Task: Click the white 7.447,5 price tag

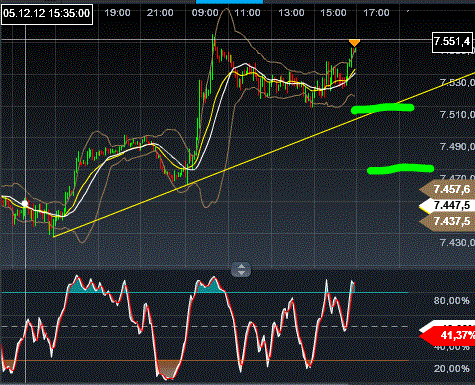Action: click(x=447, y=205)
